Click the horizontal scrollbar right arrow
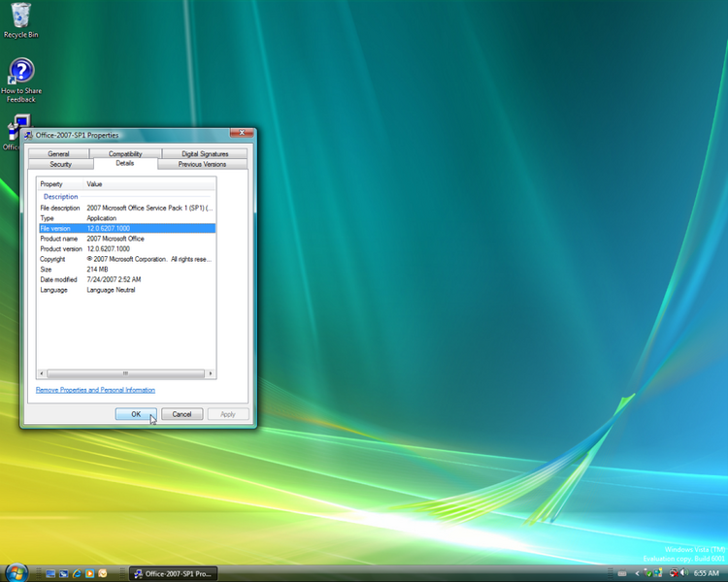The width and height of the screenshot is (728, 582). click(x=211, y=372)
